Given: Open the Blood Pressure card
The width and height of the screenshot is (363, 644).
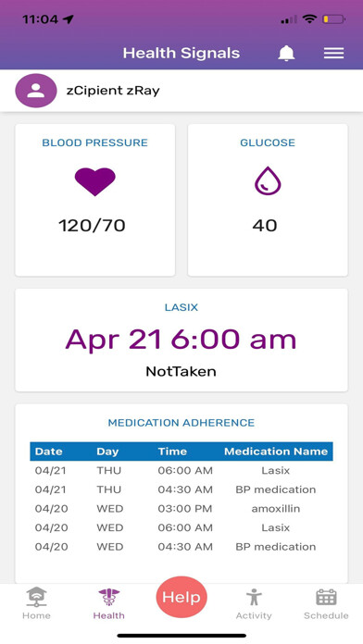Looking at the screenshot, I should coord(95,200).
